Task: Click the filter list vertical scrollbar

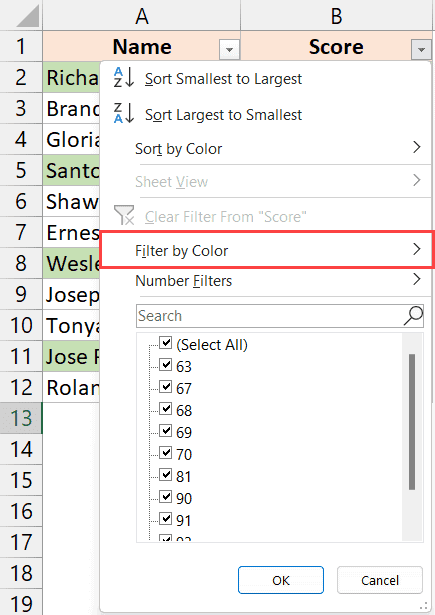Action: click(x=412, y=422)
